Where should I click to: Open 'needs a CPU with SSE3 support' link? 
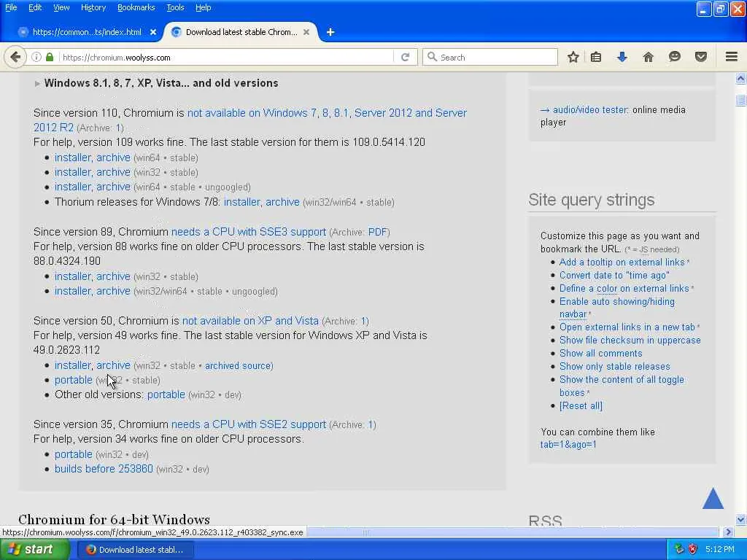point(249,232)
